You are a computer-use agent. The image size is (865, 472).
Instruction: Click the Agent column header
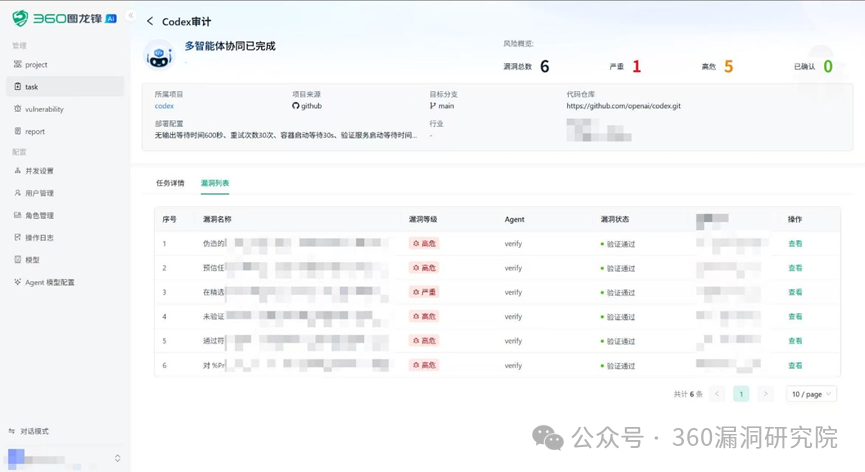(x=514, y=219)
